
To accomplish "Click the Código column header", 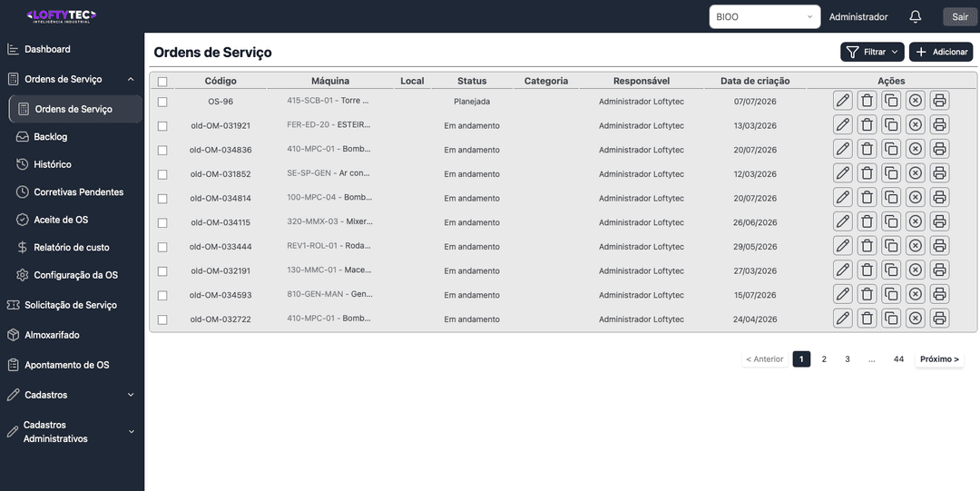I will 220,81.
